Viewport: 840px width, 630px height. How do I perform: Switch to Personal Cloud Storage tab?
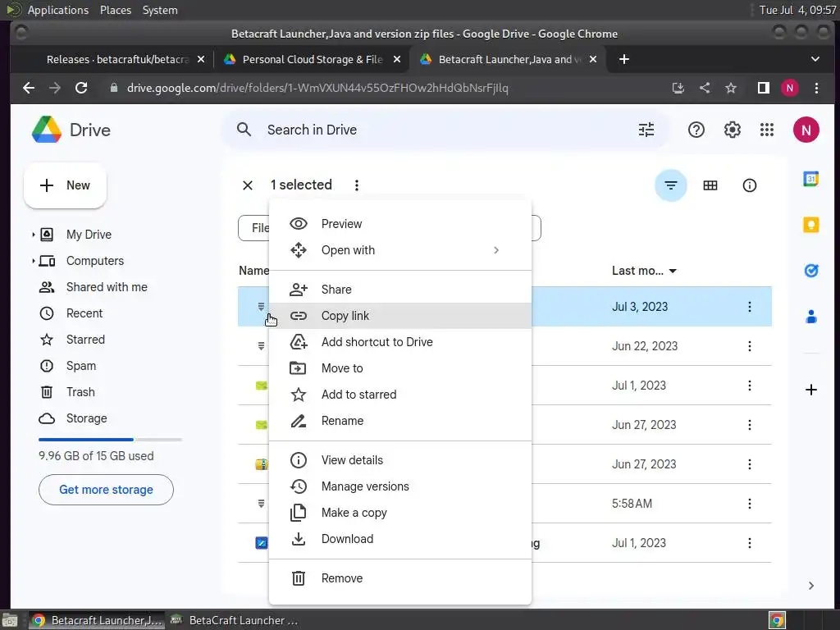click(312, 59)
